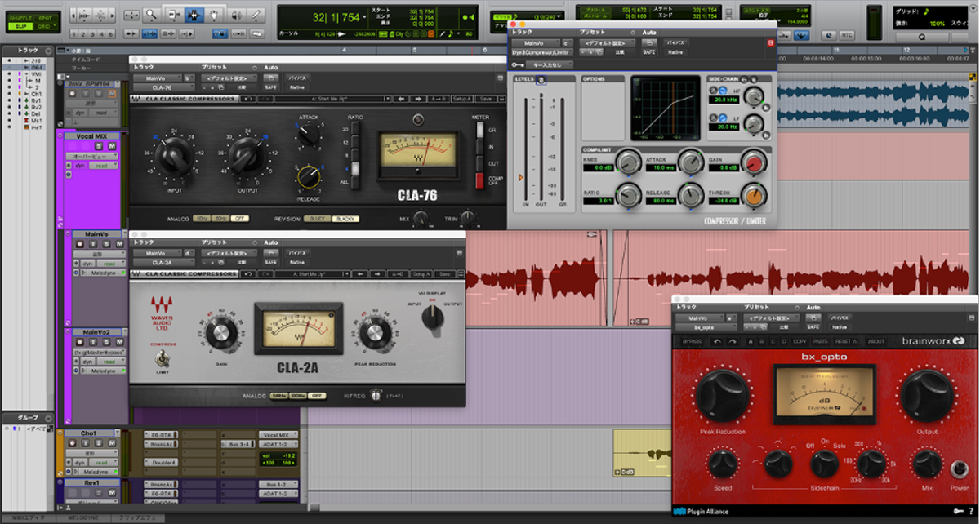Click the Dyn3 Attack knob

pyautogui.click(x=691, y=162)
